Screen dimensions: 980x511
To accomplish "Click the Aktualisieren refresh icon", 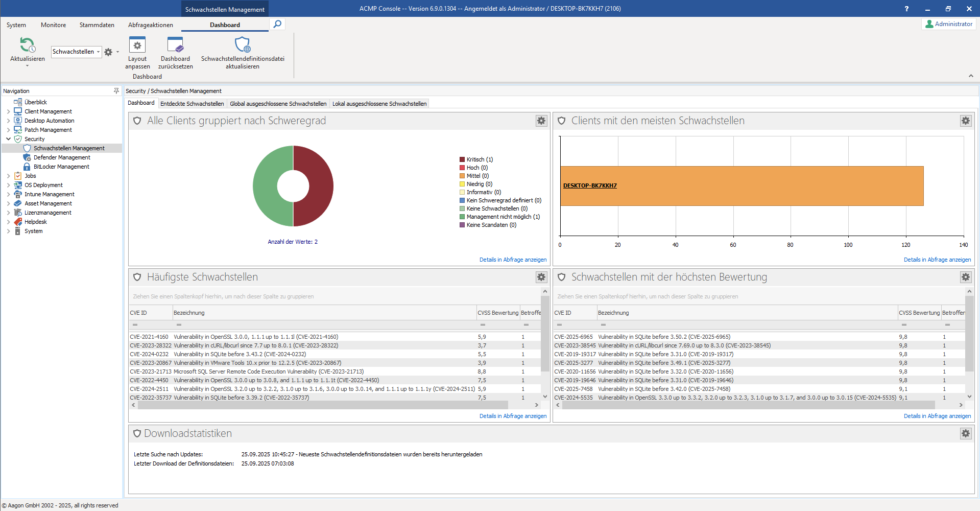I will click(x=27, y=45).
